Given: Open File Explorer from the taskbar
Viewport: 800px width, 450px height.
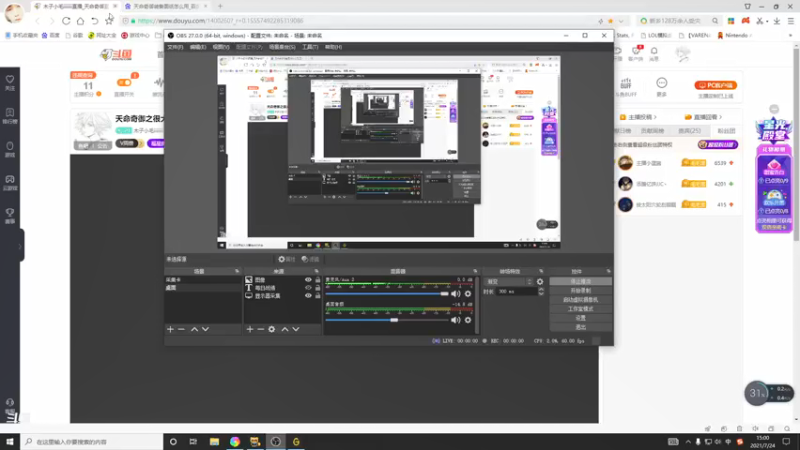Looking at the screenshot, I should coord(214,442).
